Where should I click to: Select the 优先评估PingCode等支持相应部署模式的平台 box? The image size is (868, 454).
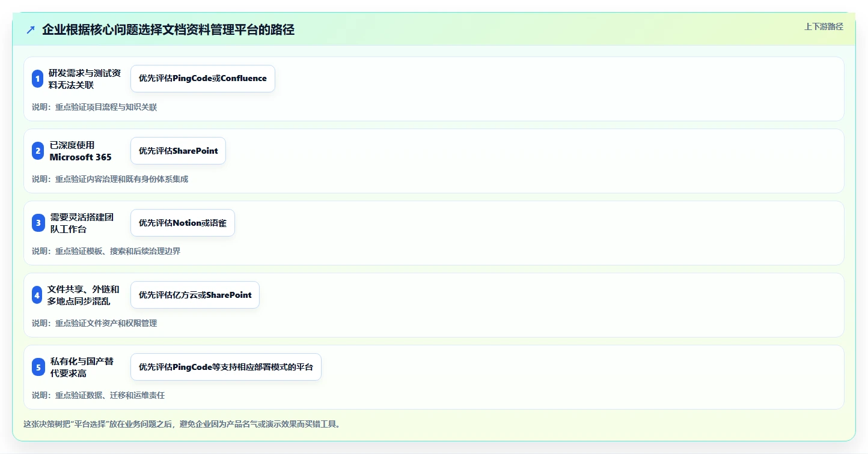click(226, 367)
